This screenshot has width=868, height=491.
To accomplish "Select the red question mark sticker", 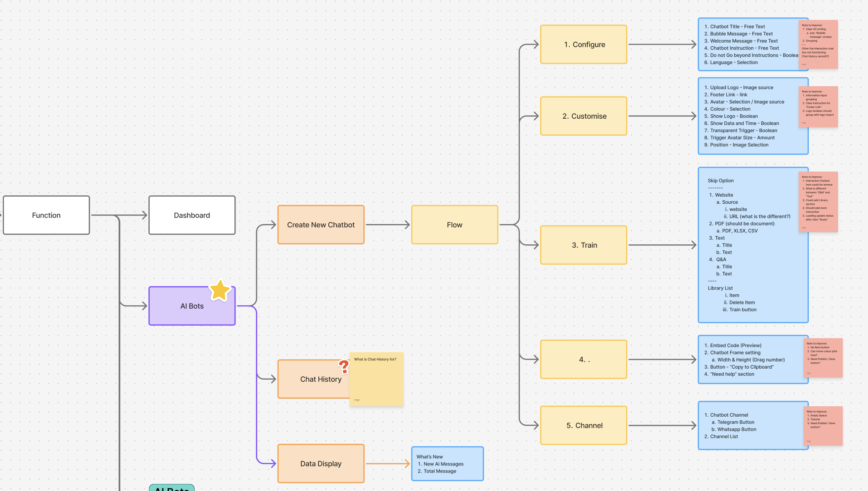I will [344, 366].
